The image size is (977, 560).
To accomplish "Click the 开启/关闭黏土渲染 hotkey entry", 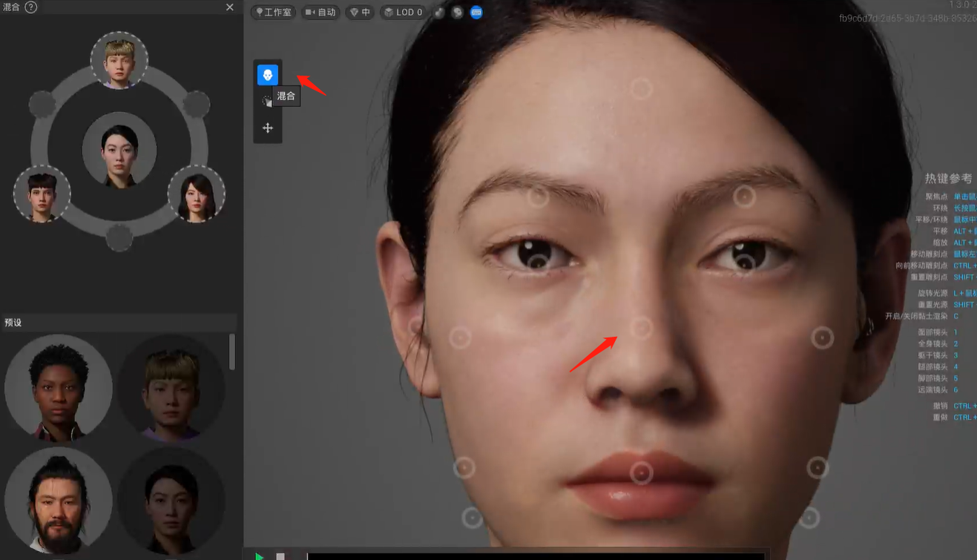I will [922, 316].
